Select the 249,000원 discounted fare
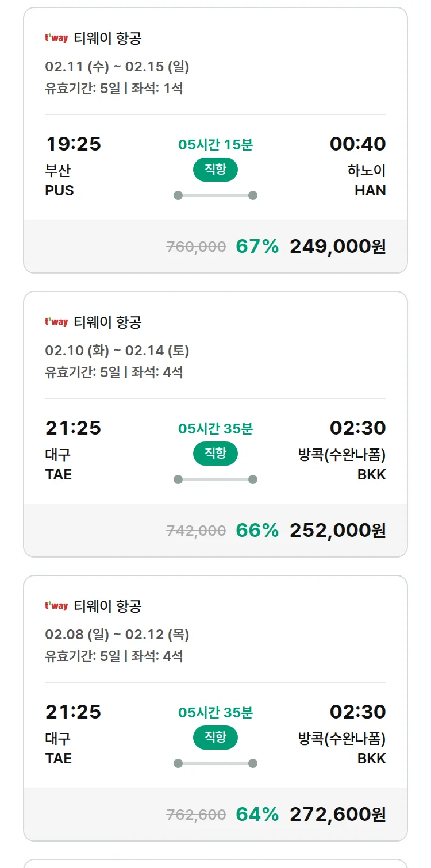 (337, 247)
